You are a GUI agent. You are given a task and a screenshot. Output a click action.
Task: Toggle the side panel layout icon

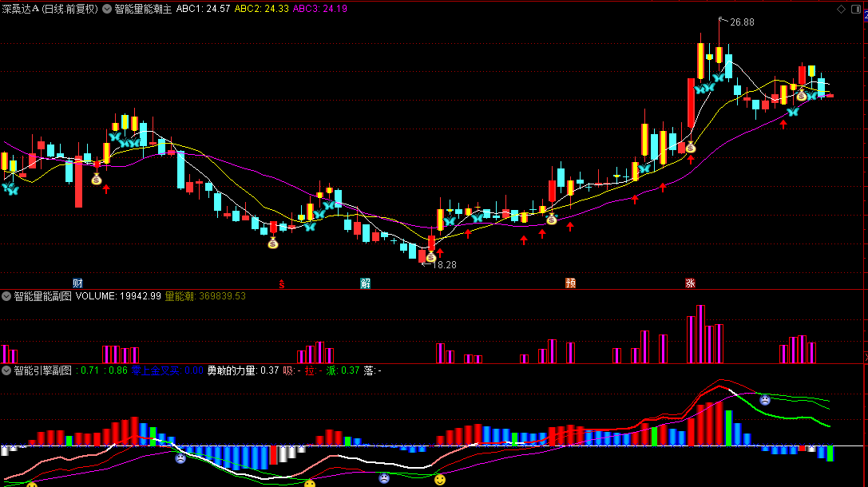coord(855,9)
